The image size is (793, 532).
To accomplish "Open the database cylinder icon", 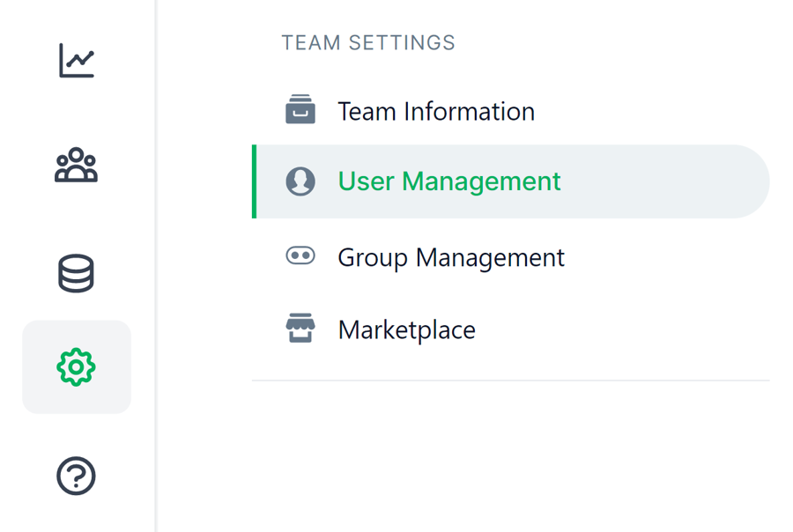I will pyautogui.click(x=77, y=273).
